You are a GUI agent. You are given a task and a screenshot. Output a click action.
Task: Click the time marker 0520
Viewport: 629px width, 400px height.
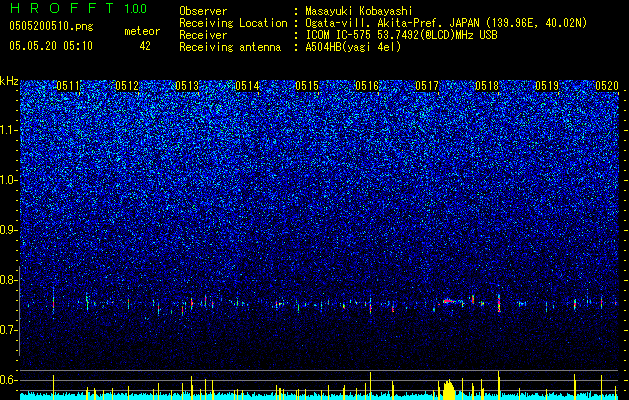point(607,86)
